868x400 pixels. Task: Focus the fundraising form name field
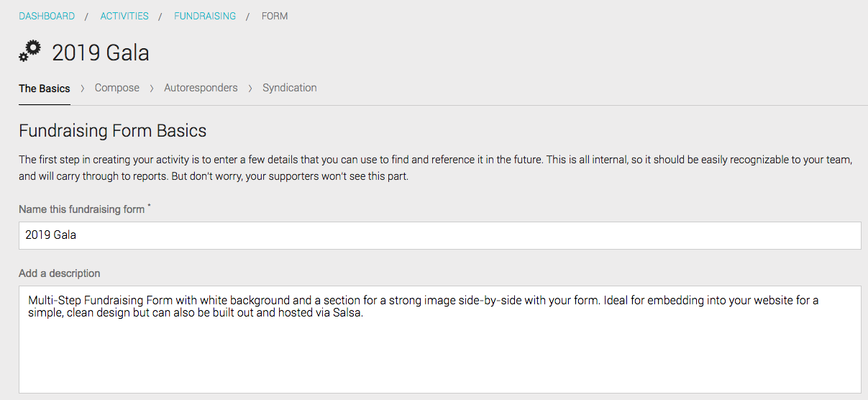(x=440, y=235)
